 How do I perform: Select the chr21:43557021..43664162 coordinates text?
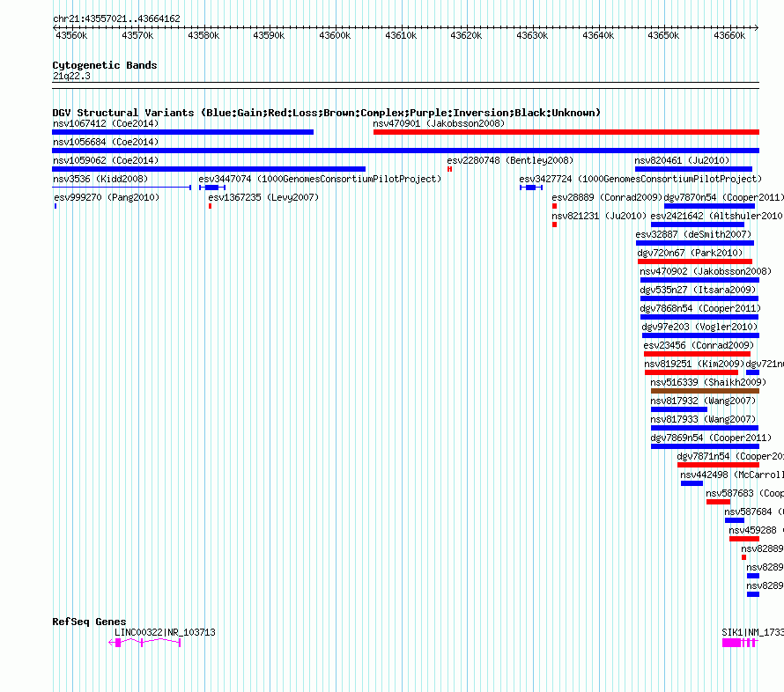[x=116, y=19]
